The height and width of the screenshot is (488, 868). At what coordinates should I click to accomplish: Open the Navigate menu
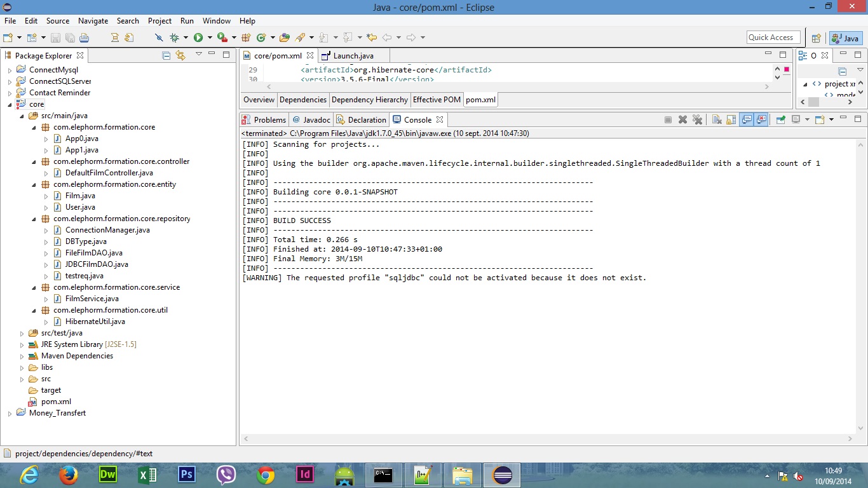93,21
